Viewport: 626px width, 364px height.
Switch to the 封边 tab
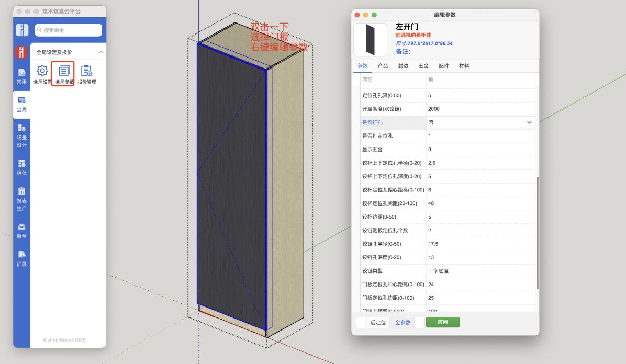click(x=403, y=66)
